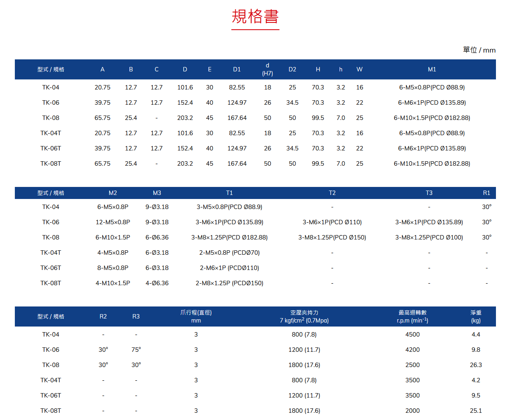Viewport: 518px width, 420px height.
Task: Click 2-M6×1P (PCDØ110) in TK-06T row
Action: click(229, 268)
